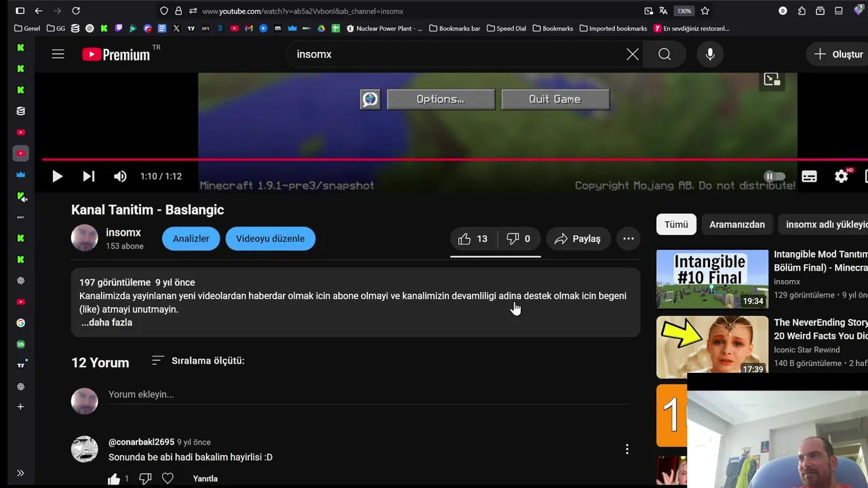Dislike the conarbakl2695 comment

click(x=145, y=479)
